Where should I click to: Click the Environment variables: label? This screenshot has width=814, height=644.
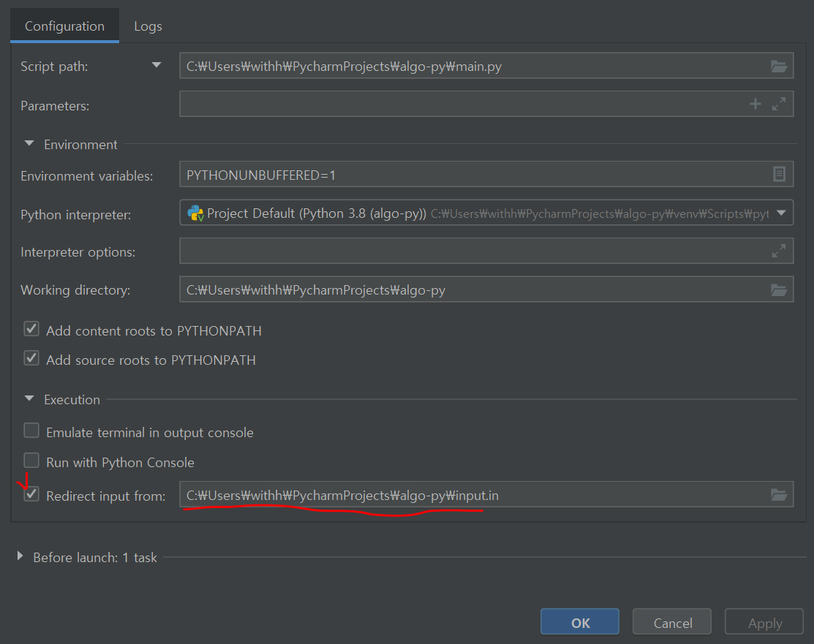pyautogui.click(x=87, y=176)
